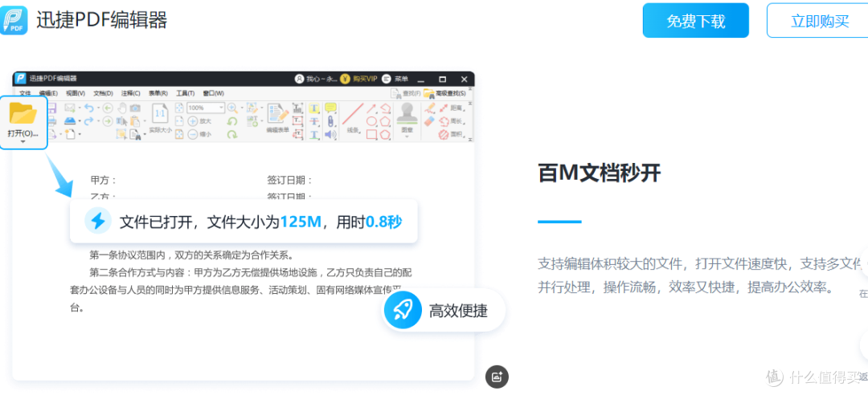Select the underline text T icon

(314, 134)
